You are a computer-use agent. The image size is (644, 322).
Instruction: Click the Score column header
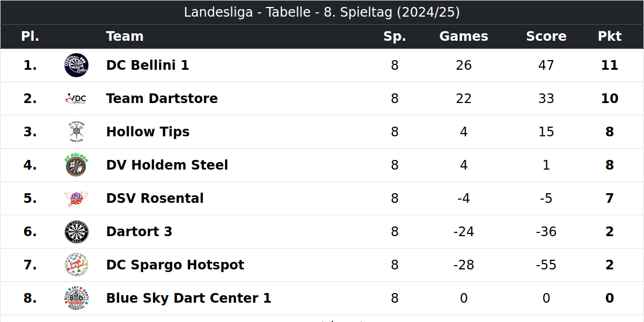click(546, 36)
